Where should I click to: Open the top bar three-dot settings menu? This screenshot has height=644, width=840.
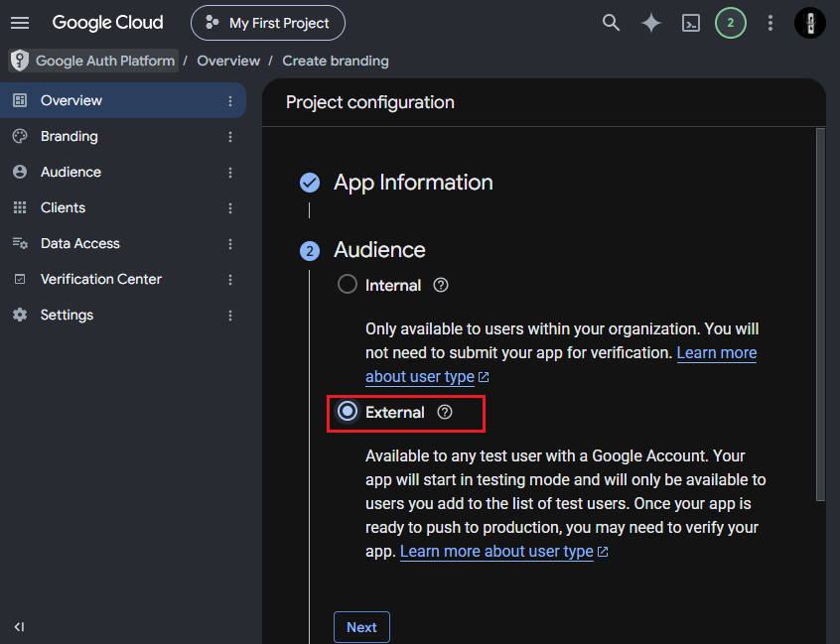point(770,23)
